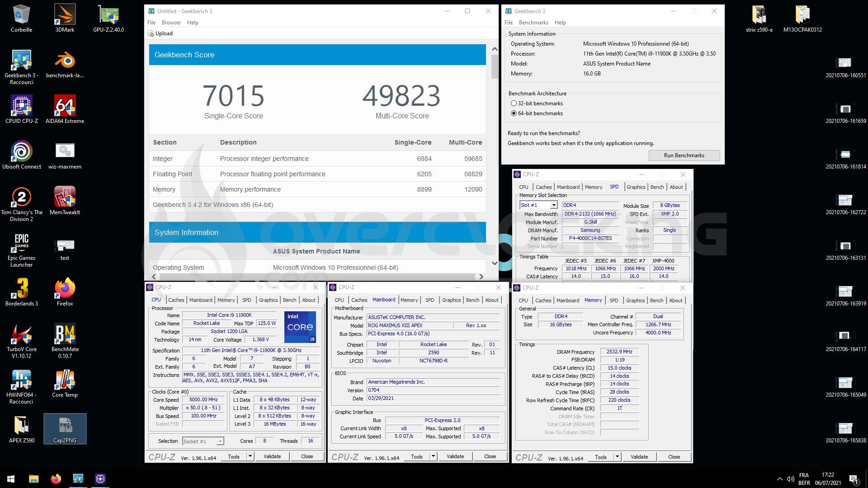
Task: Open Ubisoft Connect desktop icon
Action: click(21, 155)
